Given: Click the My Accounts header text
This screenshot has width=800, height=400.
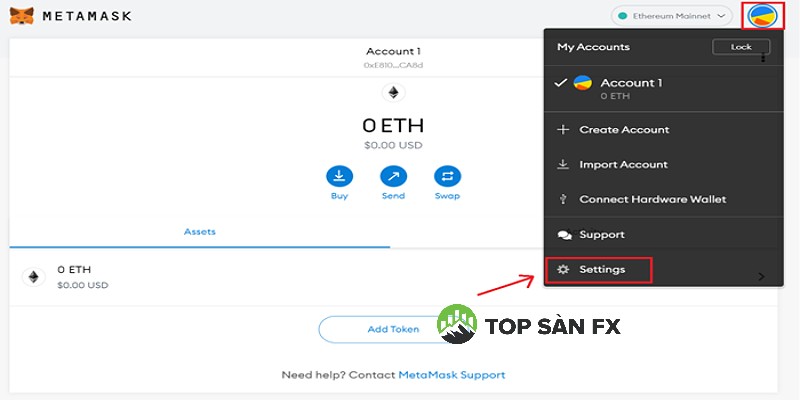Looking at the screenshot, I should (x=593, y=47).
